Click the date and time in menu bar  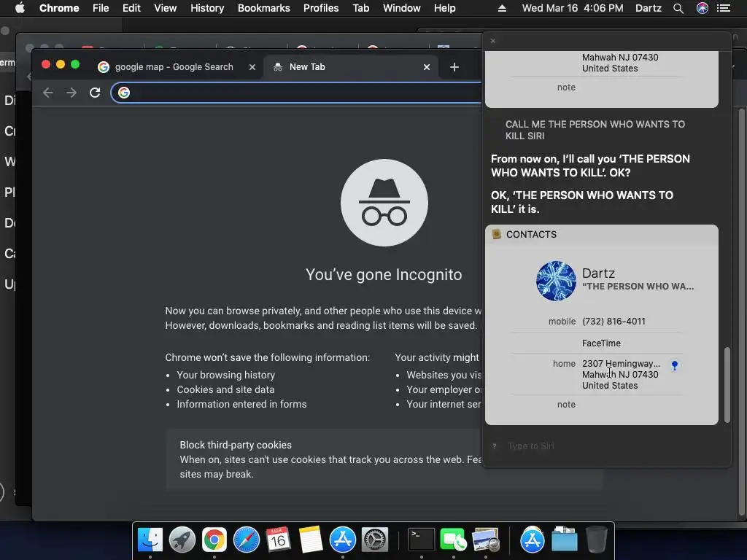point(573,8)
